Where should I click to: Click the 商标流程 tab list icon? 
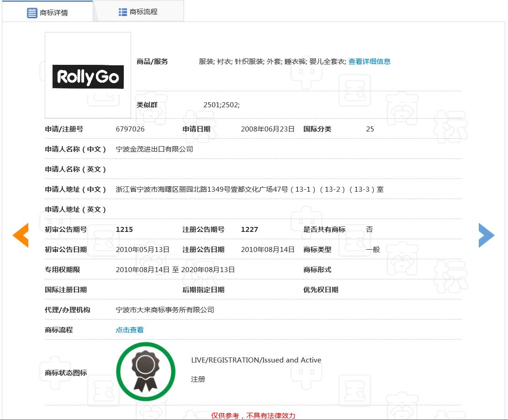point(123,12)
